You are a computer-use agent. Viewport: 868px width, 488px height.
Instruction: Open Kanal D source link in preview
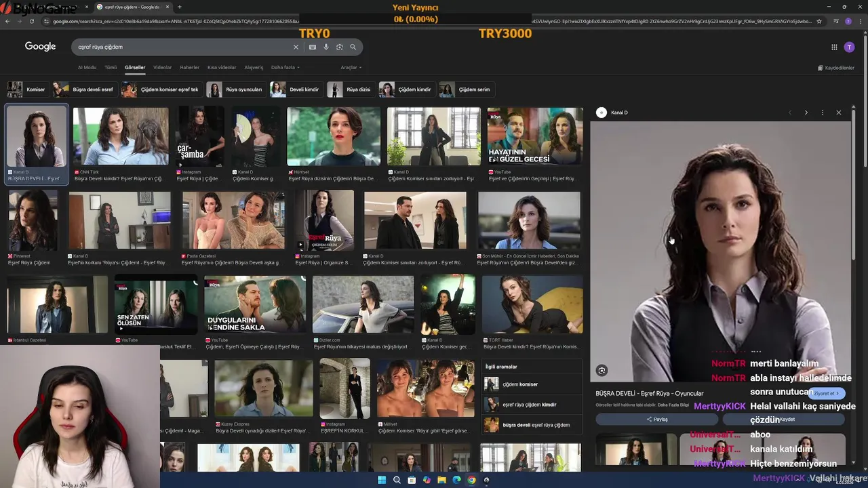613,113
